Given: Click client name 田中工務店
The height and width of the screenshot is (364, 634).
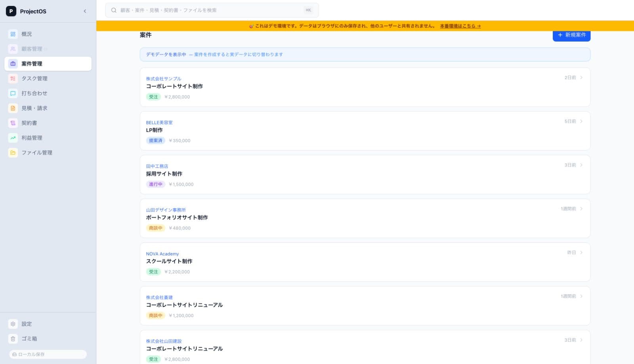Looking at the screenshot, I should click(157, 166).
